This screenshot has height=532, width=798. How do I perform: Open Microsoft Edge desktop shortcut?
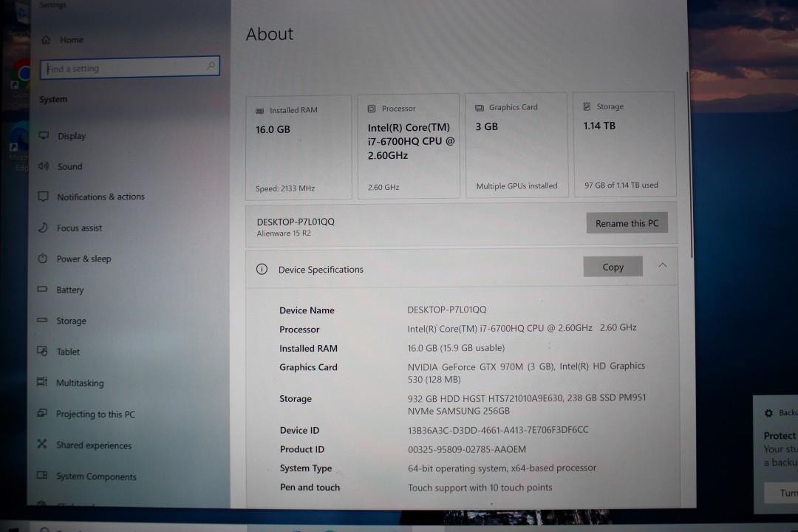(x=19, y=148)
